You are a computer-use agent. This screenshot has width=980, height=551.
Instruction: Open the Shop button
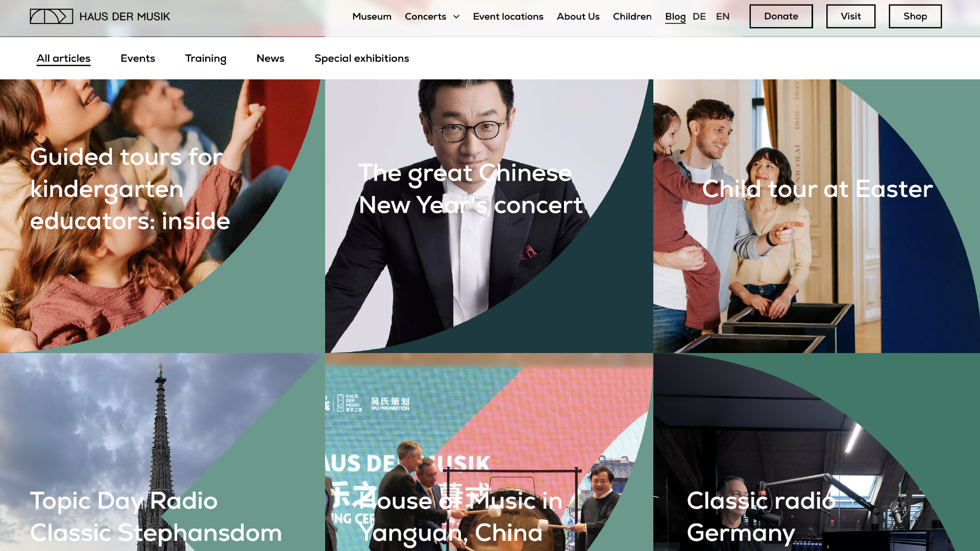pyautogui.click(x=915, y=16)
